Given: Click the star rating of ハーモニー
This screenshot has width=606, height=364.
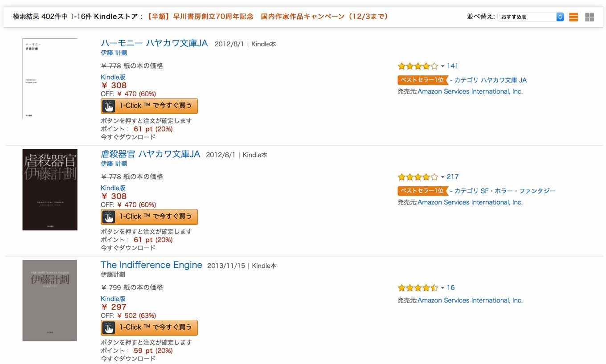Looking at the screenshot, I should click(x=418, y=66).
